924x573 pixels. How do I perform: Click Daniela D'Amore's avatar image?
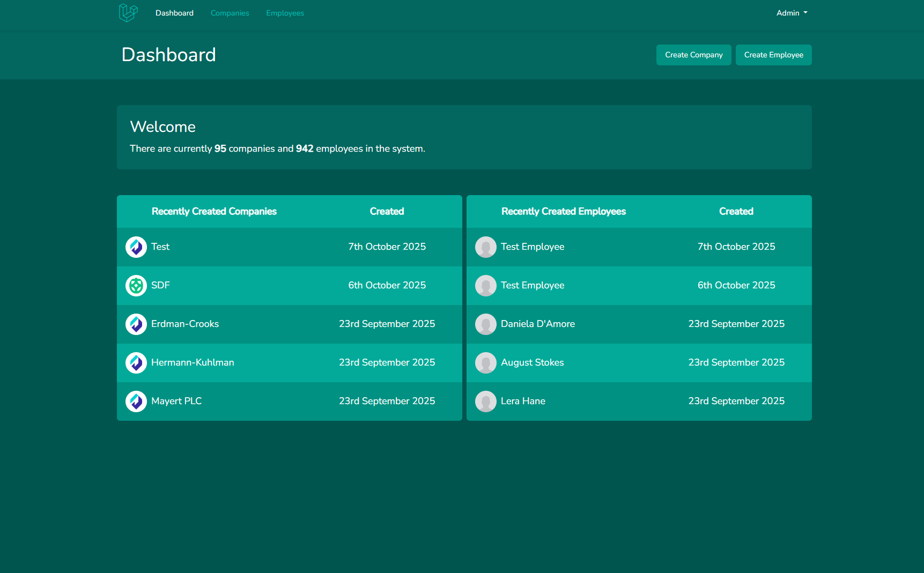pos(486,324)
